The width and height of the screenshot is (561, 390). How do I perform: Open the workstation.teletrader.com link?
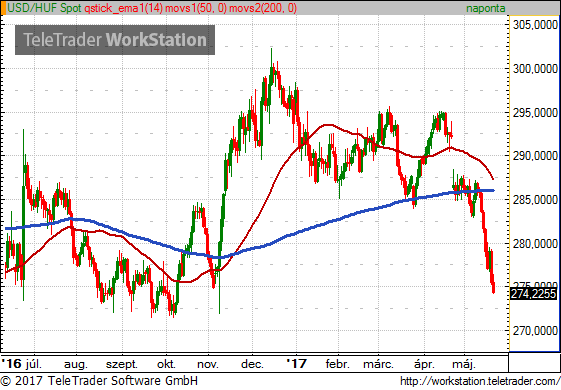480,381
